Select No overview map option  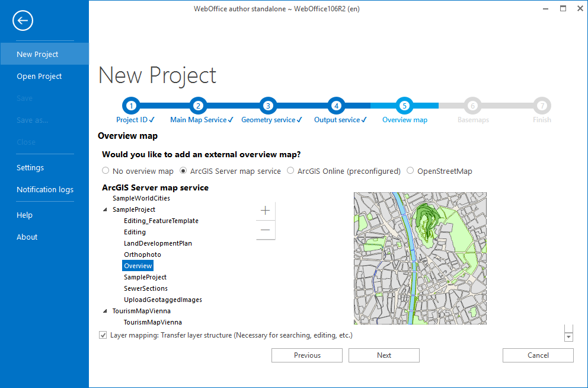(x=106, y=171)
